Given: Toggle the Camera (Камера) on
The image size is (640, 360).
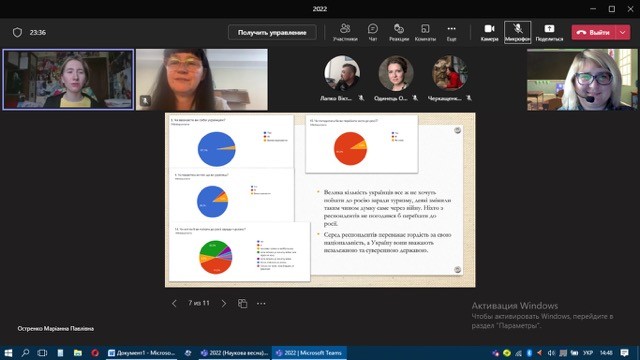Looking at the screenshot, I should pyautogui.click(x=489, y=32).
